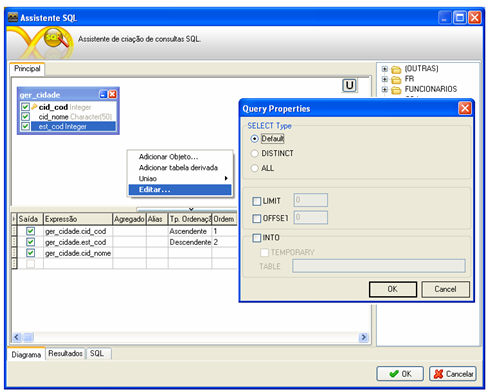Image resolution: width=488 pixels, height=392 pixels.
Task: Click the TABLE name field
Action: 379,266
